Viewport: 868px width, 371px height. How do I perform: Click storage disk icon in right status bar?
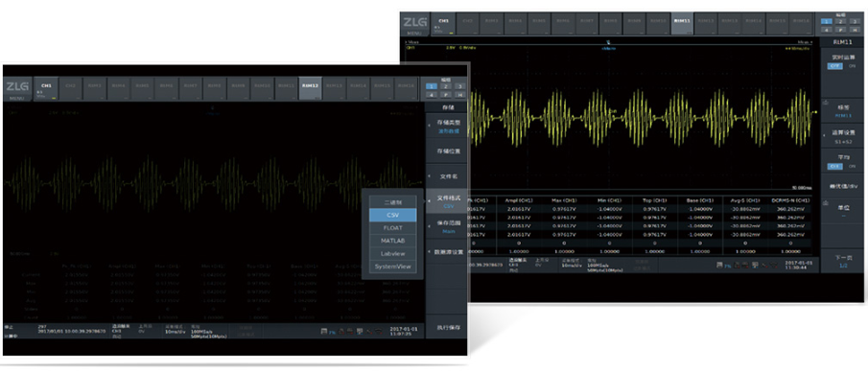(x=719, y=266)
